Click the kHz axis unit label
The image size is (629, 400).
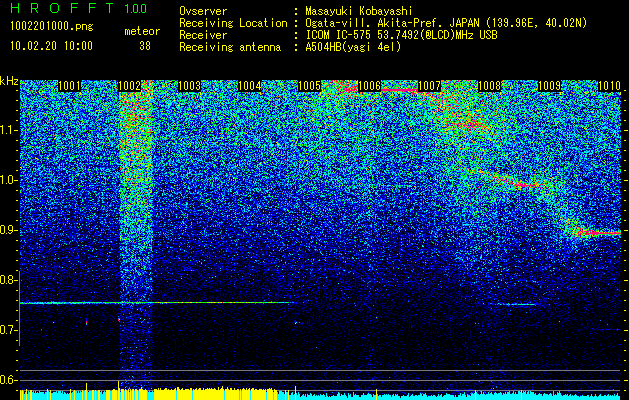9,81
